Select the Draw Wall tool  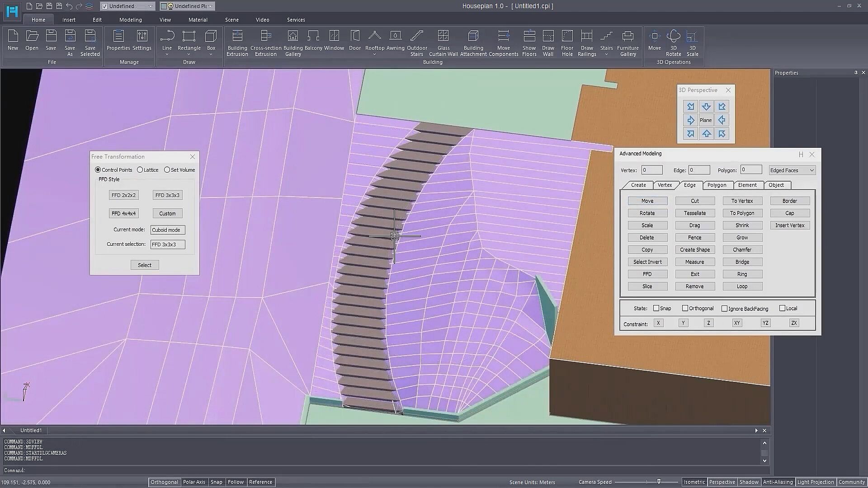[x=548, y=36]
